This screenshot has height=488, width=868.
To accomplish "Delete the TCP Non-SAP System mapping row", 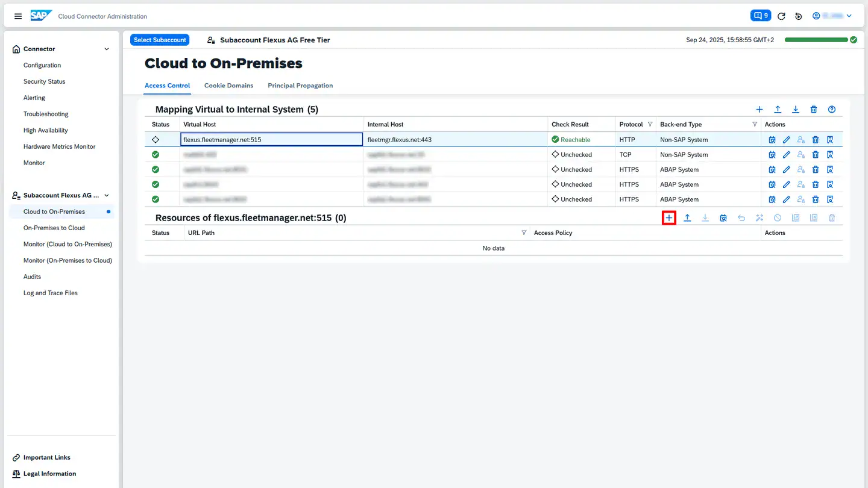I will pyautogui.click(x=816, y=155).
